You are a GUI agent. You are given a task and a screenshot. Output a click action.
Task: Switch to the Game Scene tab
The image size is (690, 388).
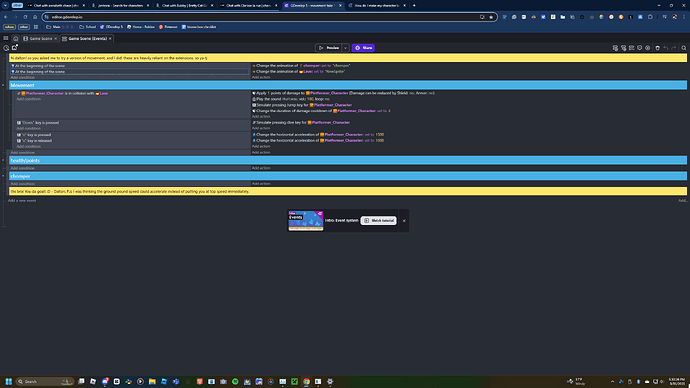pyautogui.click(x=40, y=39)
